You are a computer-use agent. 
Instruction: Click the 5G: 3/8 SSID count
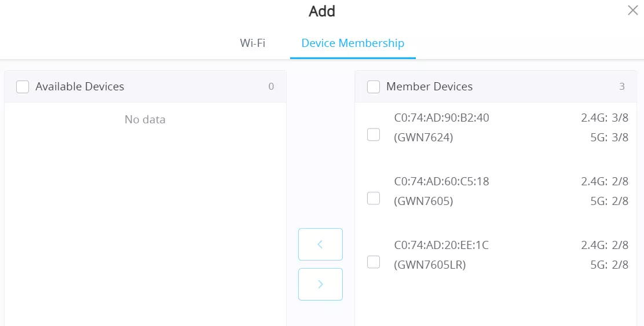[609, 137]
